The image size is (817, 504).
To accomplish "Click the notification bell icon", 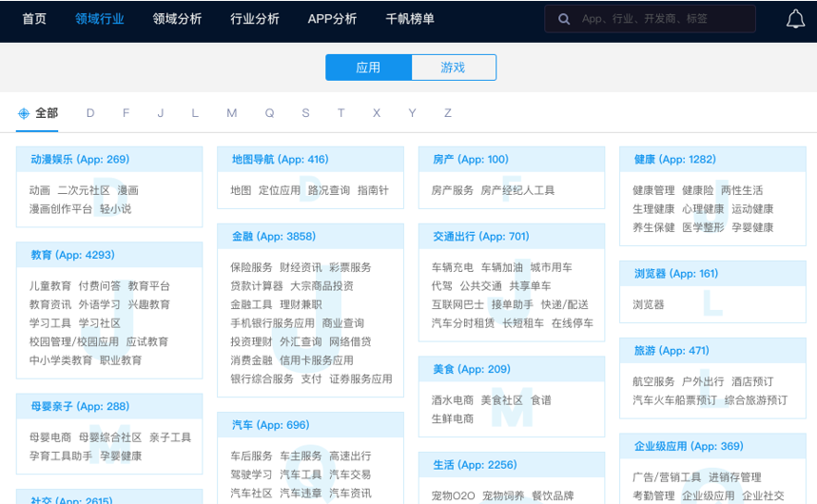I will tap(795, 19).
